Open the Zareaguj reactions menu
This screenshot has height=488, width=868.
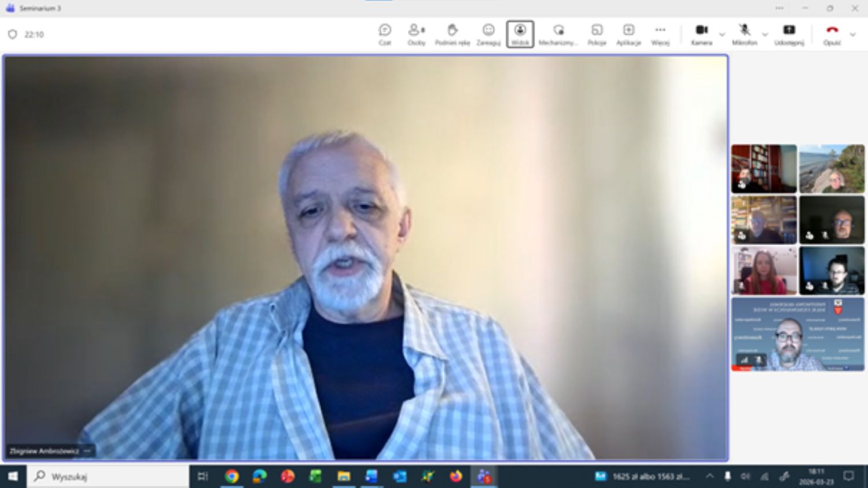pyautogui.click(x=488, y=34)
